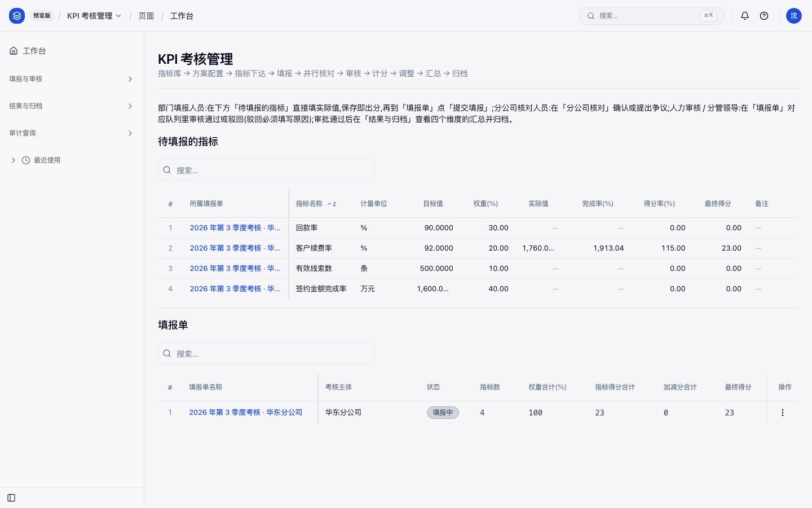
Task: Open the 签约金额完成率 row's 填报单 link
Action: (235, 289)
